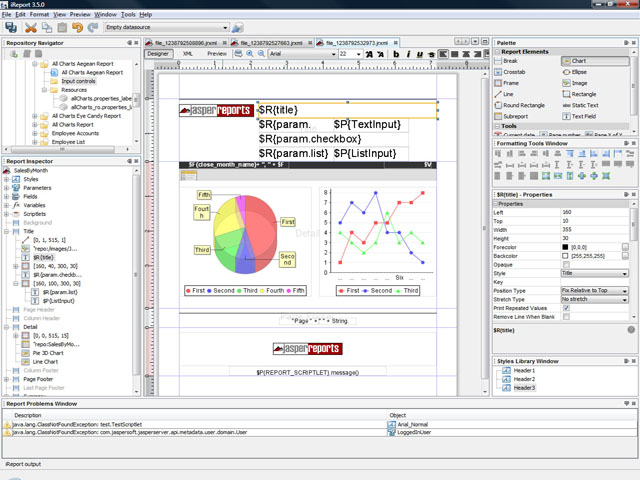Toggle Remove Line When Blank checkbox
This screenshot has width=640, height=480.
pyautogui.click(x=566, y=317)
